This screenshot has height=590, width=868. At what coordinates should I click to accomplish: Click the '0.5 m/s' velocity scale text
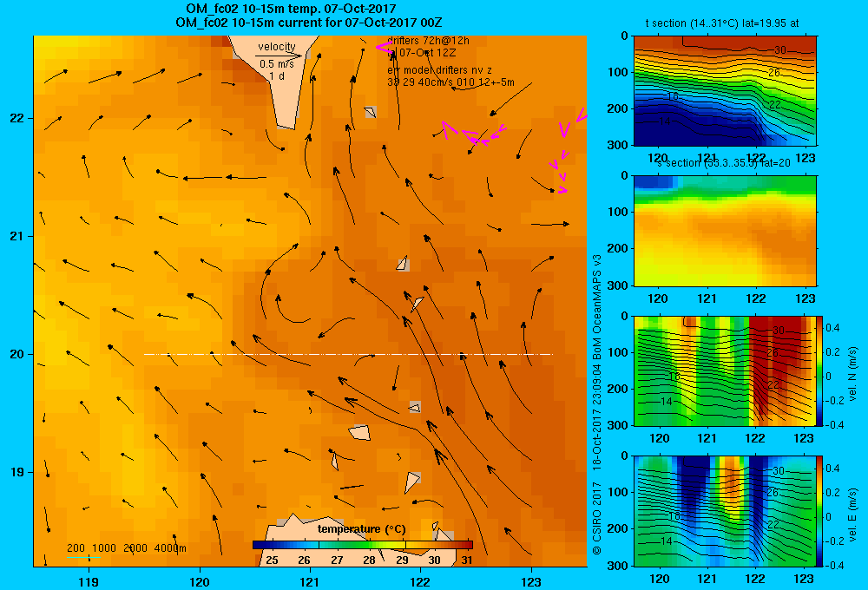coord(276,64)
